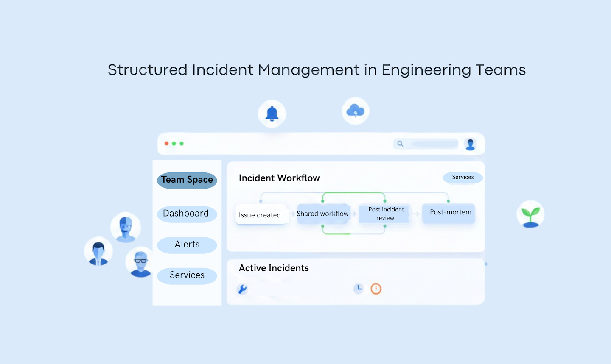Open the clock icon in Active Incidents

coord(359,288)
